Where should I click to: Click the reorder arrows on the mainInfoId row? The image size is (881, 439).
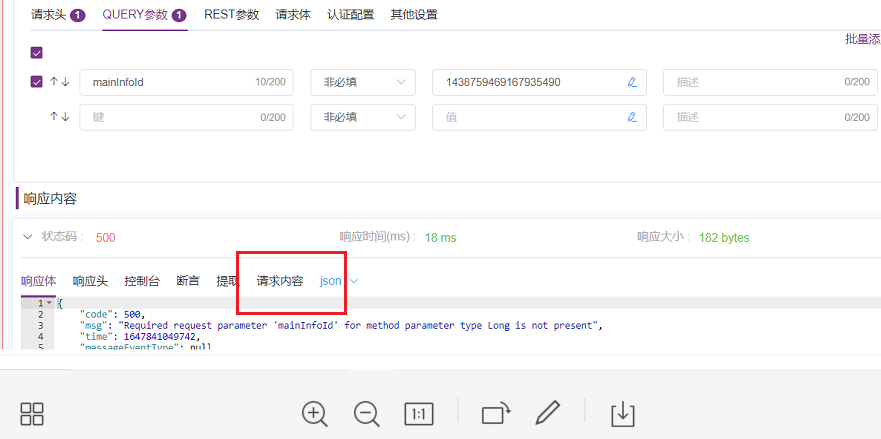click(x=60, y=82)
